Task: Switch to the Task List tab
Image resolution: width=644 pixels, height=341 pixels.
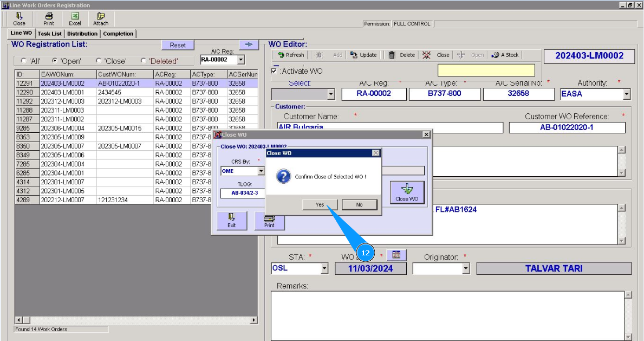Action: (x=50, y=34)
